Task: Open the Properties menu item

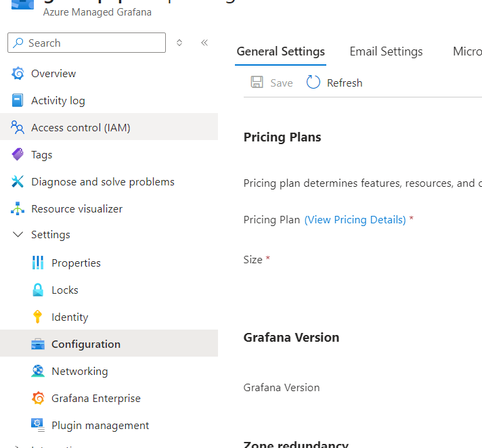Action: point(76,263)
